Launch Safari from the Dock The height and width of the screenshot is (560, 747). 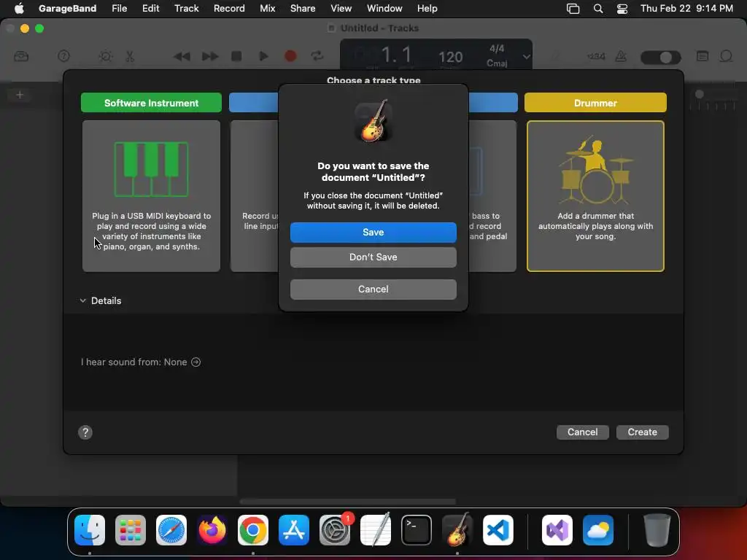click(x=171, y=530)
